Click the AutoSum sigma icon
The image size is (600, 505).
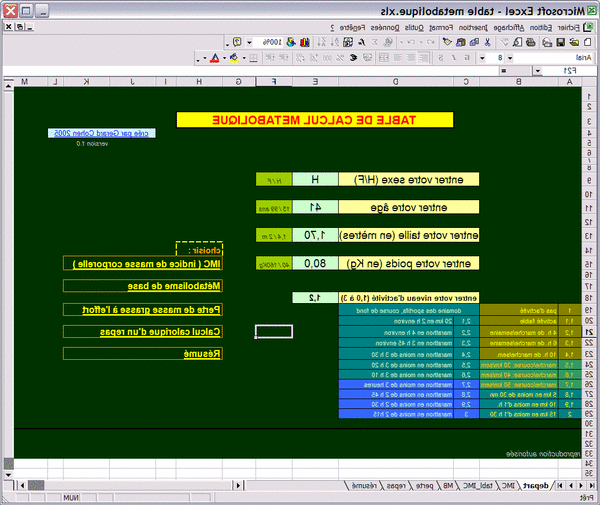[375, 42]
